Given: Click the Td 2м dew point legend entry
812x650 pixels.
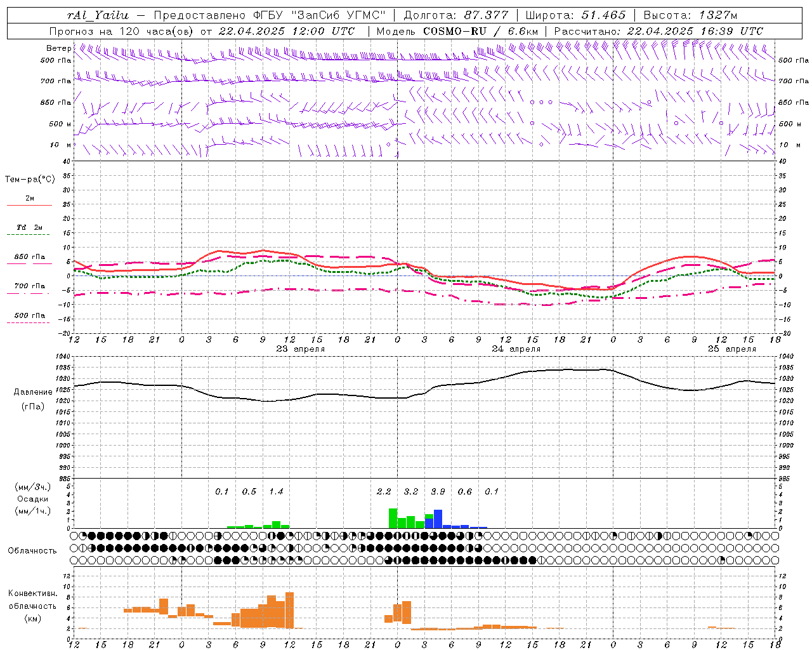Looking at the screenshot, I should click(x=29, y=227).
